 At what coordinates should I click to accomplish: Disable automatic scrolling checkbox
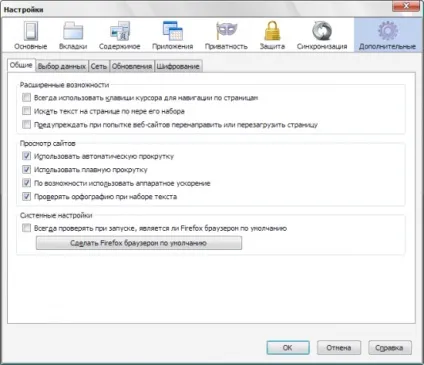[x=26, y=156]
